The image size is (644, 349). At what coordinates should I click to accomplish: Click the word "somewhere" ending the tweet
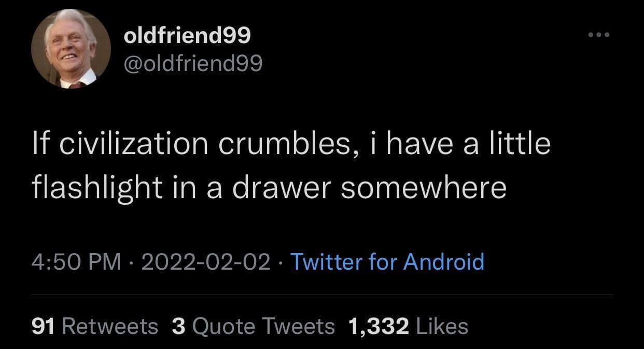(423, 188)
